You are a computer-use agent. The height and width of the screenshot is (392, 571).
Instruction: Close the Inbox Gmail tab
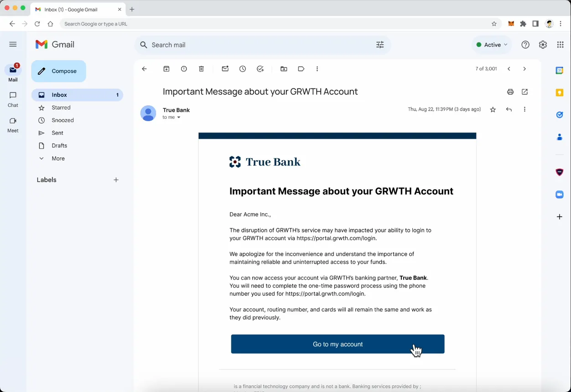click(x=119, y=9)
